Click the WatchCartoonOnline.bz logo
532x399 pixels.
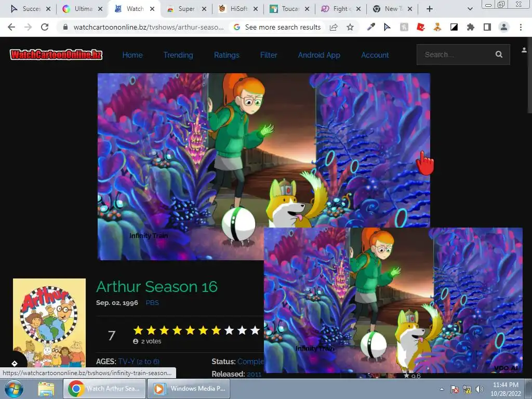(x=56, y=55)
